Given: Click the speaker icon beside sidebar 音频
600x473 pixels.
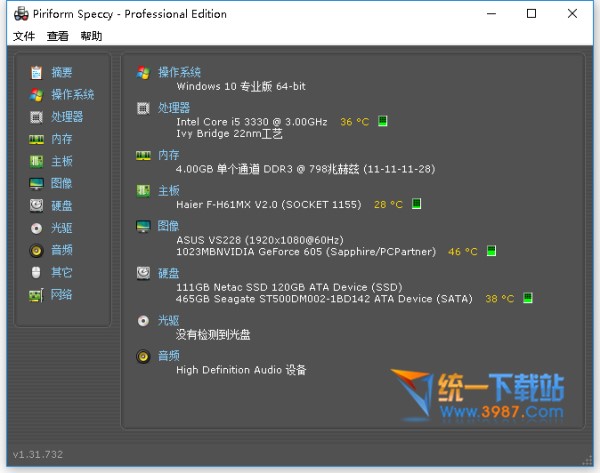Looking at the screenshot, I should tap(36, 251).
